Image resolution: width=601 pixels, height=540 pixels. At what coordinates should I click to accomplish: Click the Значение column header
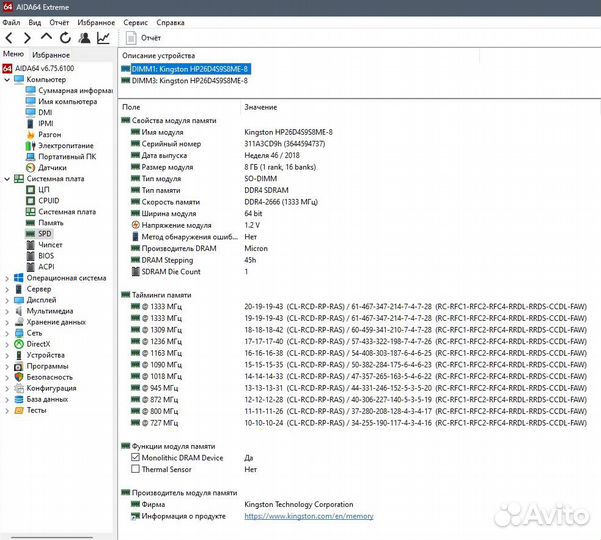[x=261, y=107]
